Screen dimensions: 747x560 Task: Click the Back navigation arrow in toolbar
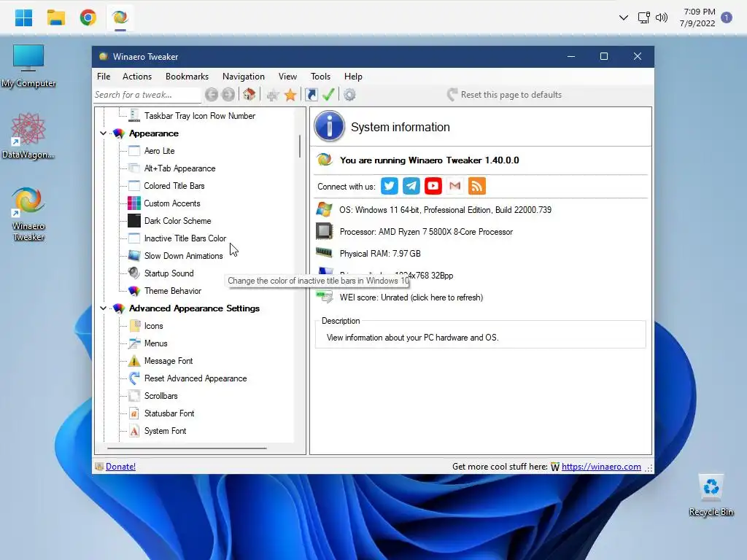pyautogui.click(x=212, y=95)
